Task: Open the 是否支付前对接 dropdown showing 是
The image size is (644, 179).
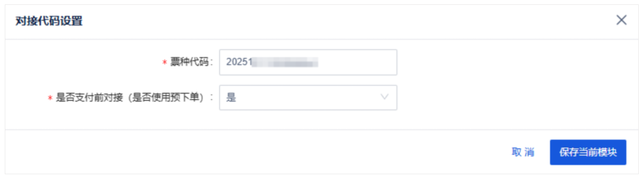Action: click(x=308, y=97)
